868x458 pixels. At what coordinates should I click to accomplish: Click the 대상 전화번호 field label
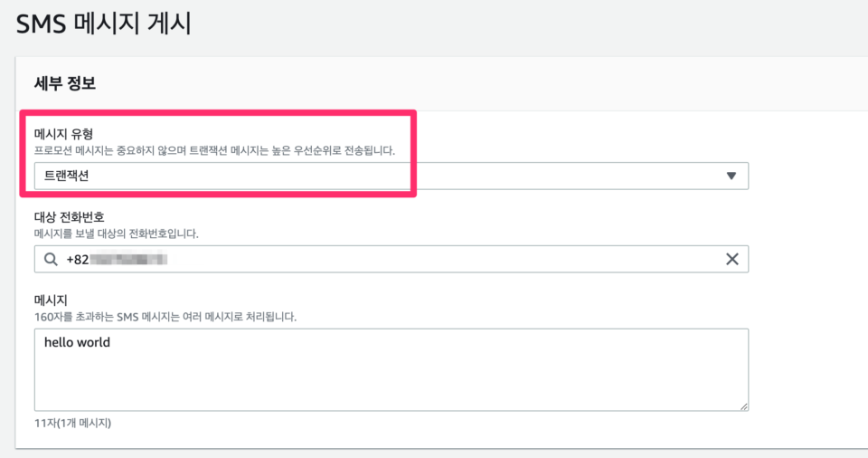(69, 216)
